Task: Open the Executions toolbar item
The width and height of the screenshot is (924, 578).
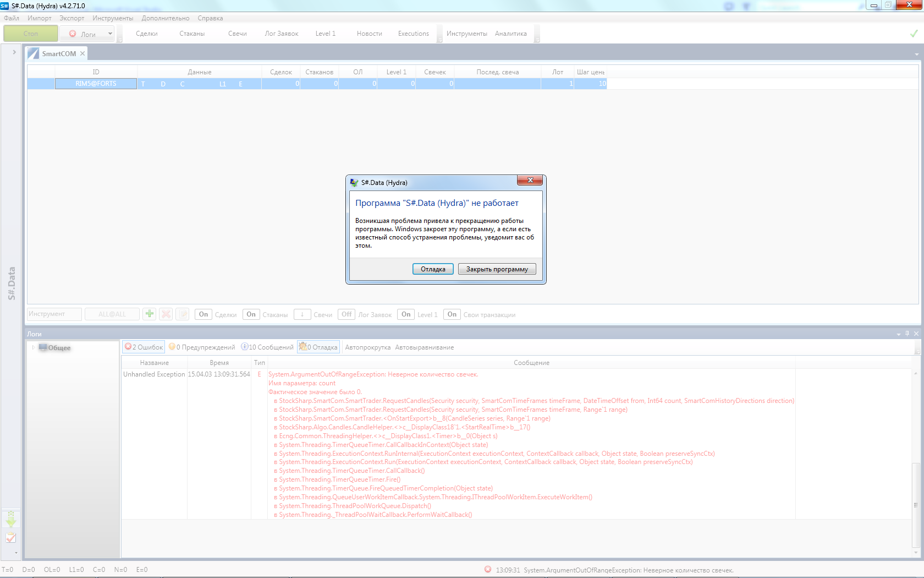Action: pos(414,34)
